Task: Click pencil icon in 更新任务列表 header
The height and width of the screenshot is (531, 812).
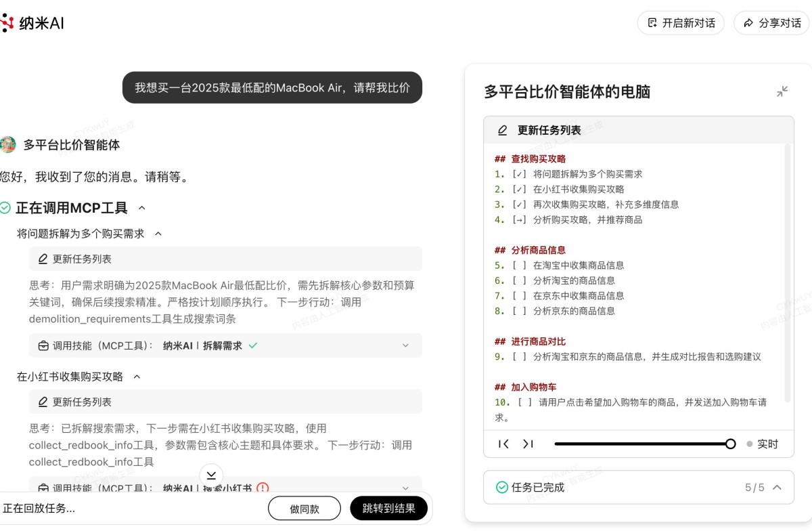Action: (502, 130)
